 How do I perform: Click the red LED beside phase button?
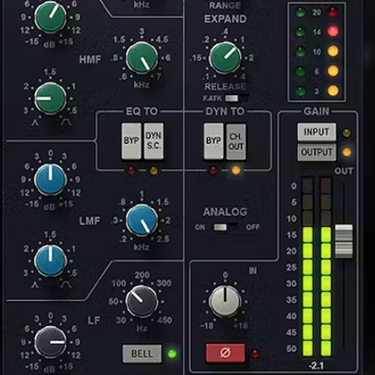(255, 354)
